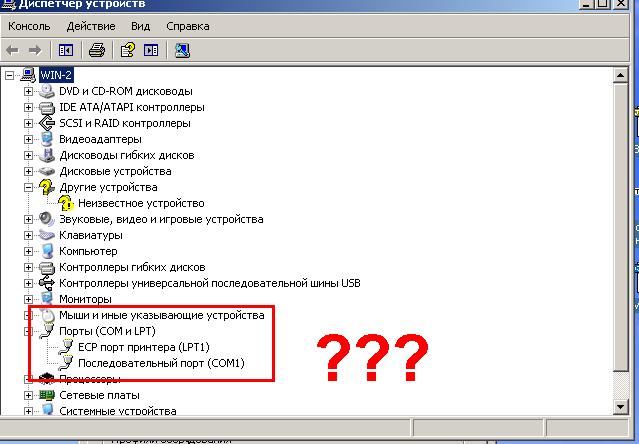Click the Неизвестное устройство warning icon
The image size is (639, 444).
(x=66, y=203)
